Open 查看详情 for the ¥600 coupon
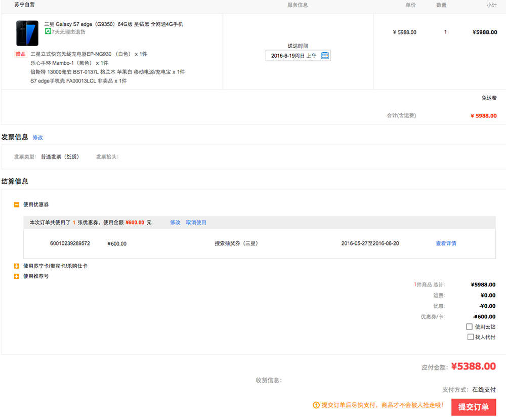This screenshot has height=420, width=506. click(446, 243)
